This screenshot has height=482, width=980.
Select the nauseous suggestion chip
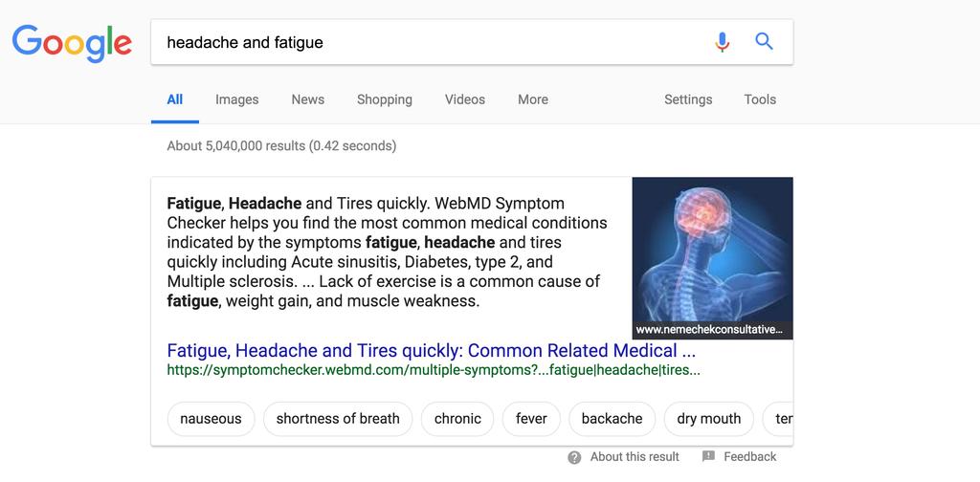click(x=211, y=419)
